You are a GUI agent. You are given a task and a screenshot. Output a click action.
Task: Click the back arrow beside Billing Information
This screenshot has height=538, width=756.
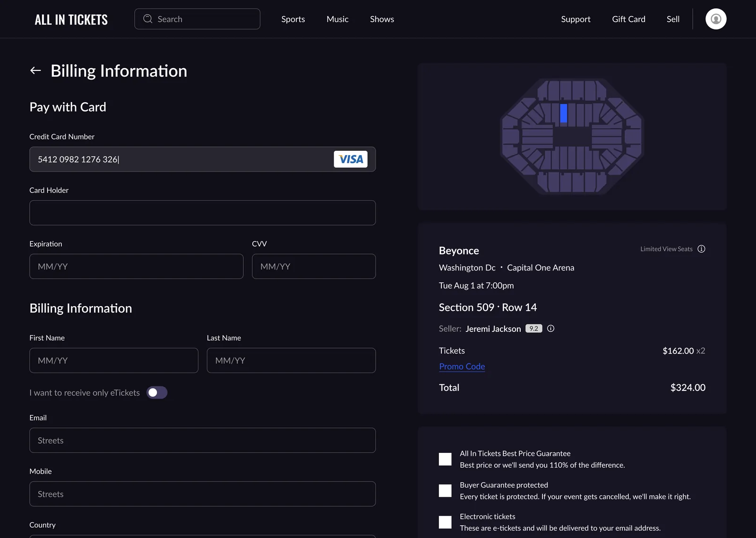point(35,70)
